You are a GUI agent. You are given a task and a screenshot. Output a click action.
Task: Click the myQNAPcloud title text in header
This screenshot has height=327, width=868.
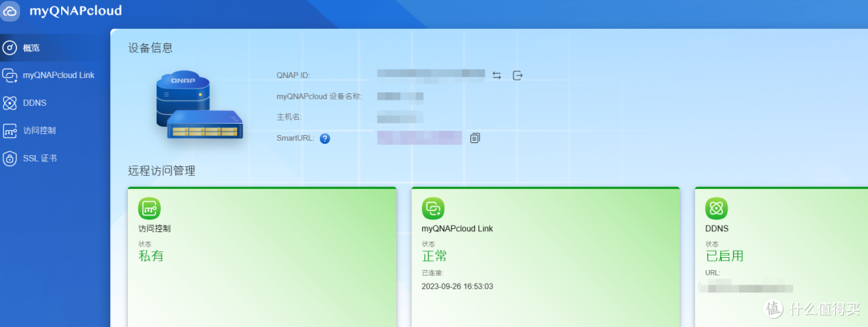tap(76, 10)
